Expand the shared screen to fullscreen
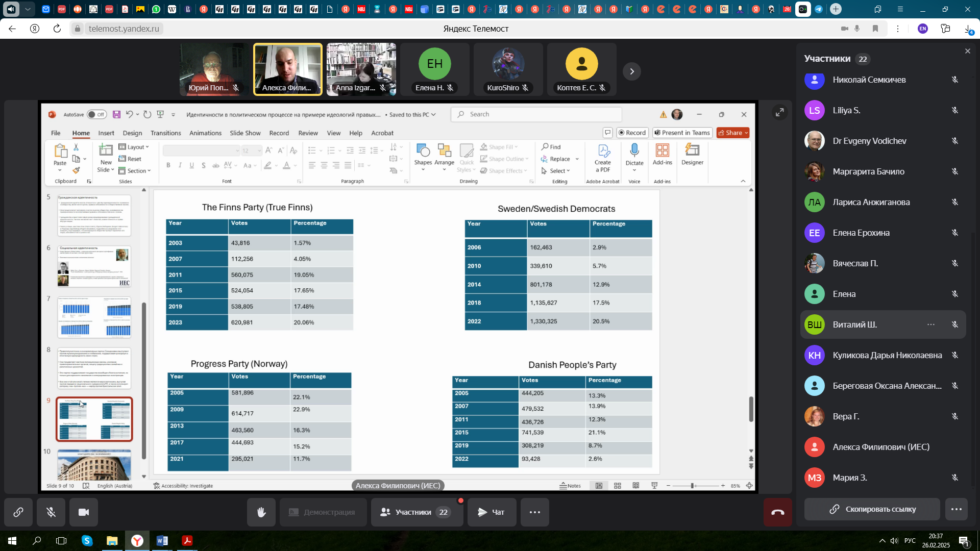Viewport: 980px width, 551px height. coord(779,112)
